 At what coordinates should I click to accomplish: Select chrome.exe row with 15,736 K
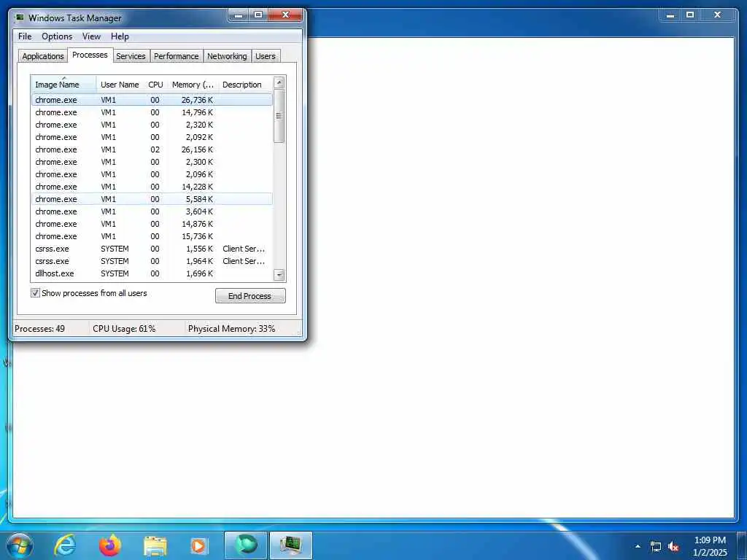(152, 236)
